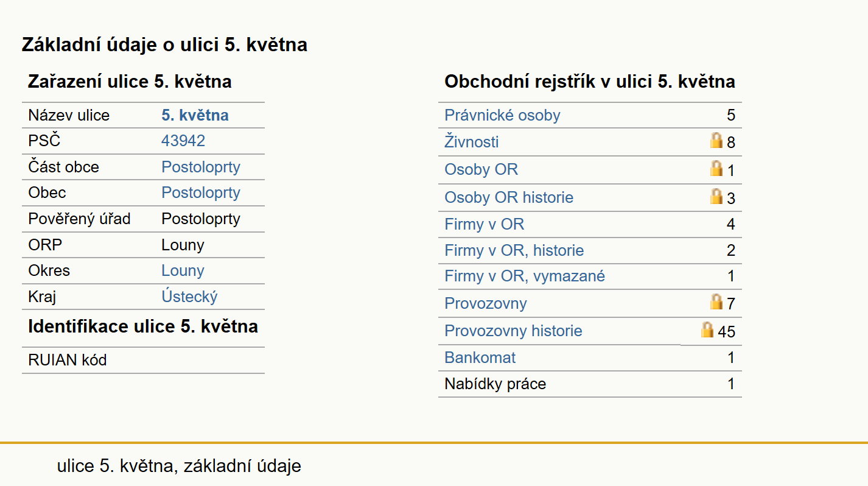Open the Provozovny historie link
Image resolution: width=868 pixels, height=486 pixels.
[513, 331]
